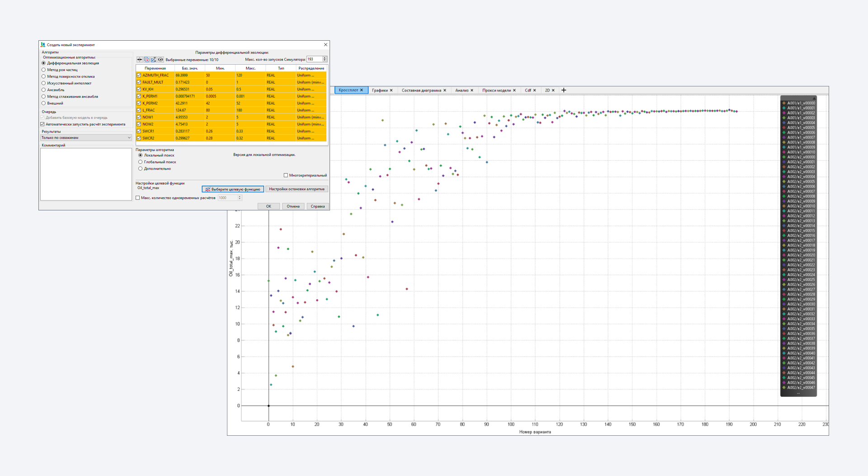Uncheck the FAULT_MULT variable
Screen dimensions: 868x476
coord(139,82)
